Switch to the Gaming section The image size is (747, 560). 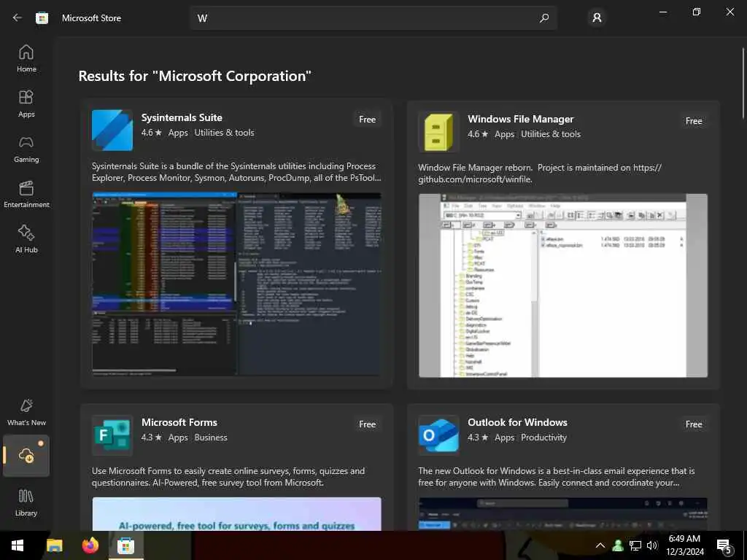coord(26,149)
